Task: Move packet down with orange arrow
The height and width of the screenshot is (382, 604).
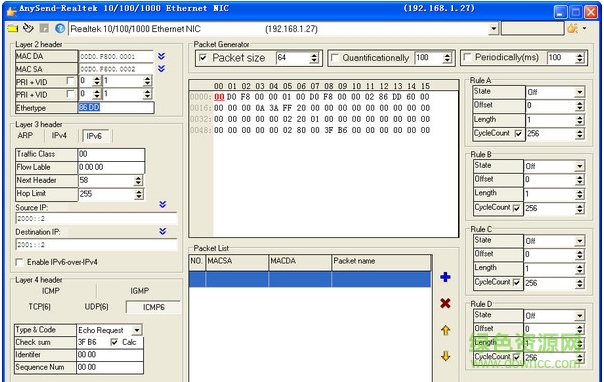Action: (445, 356)
